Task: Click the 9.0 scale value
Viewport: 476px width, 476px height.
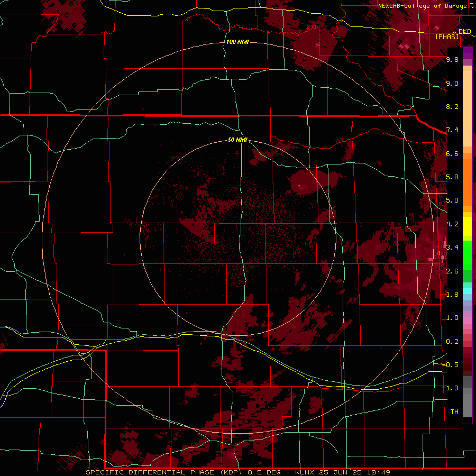Action: (x=452, y=83)
